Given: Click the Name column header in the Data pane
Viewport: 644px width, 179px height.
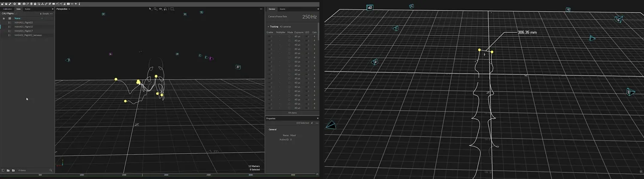Looking at the screenshot, I should tap(17, 19).
